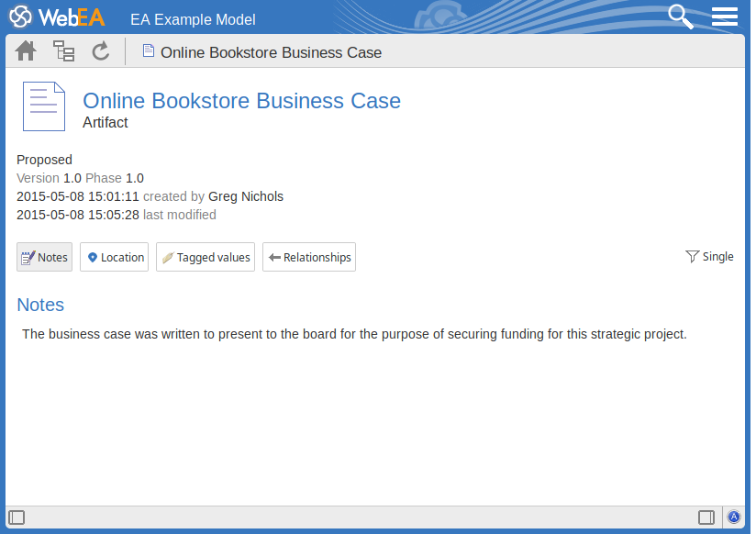Open the Tagged values section
Viewport: 756px width, 534px height.
tap(206, 257)
